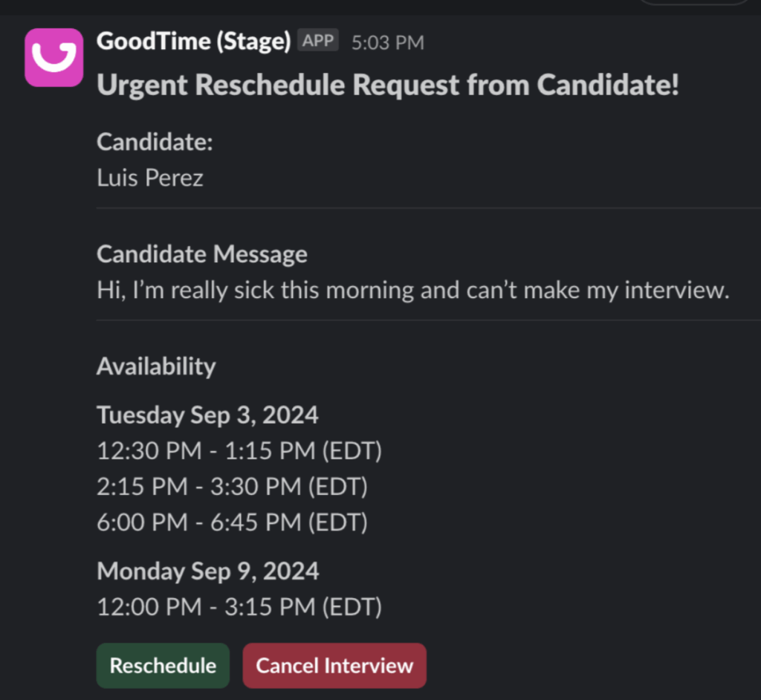Select candidate name Luis Perez
The height and width of the screenshot is (700, 761).
pyautogui.click(x=150, y=178)
